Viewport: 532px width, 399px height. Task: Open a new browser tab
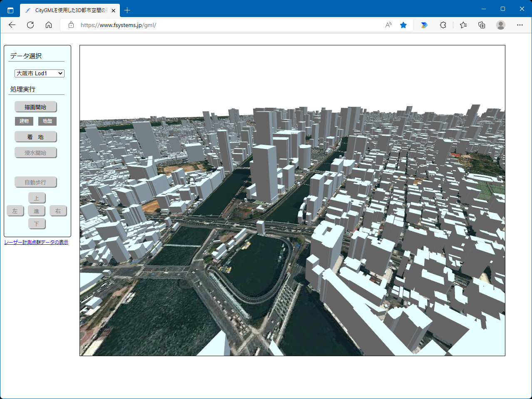pos(127,10)
